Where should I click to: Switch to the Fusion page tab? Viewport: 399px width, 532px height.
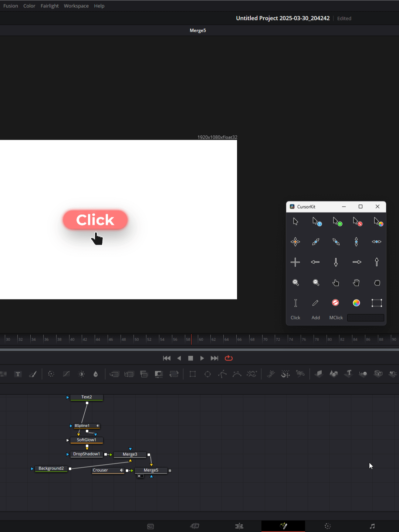click(x=283, y=526)
